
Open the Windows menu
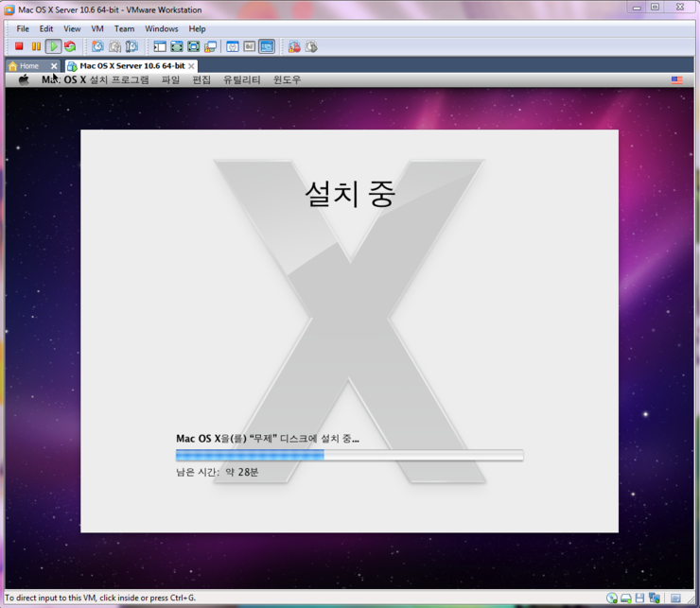(x=161, y=28)
